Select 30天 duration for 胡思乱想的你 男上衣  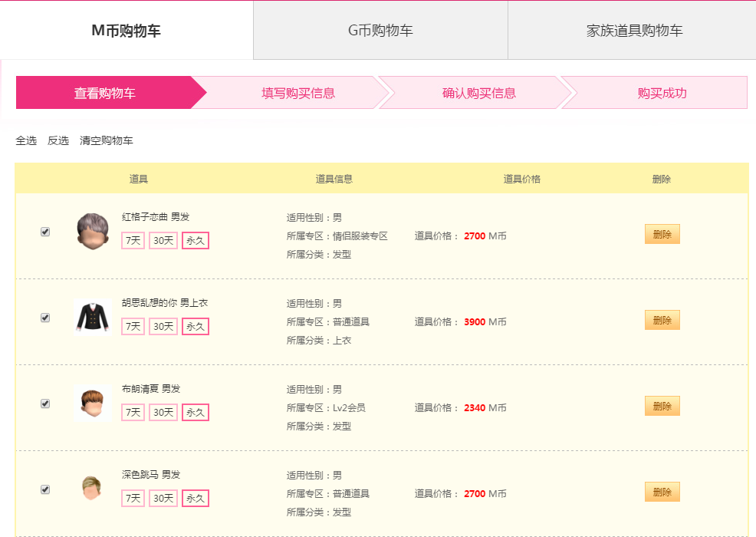pyautogui.click(x=163, y=326)
